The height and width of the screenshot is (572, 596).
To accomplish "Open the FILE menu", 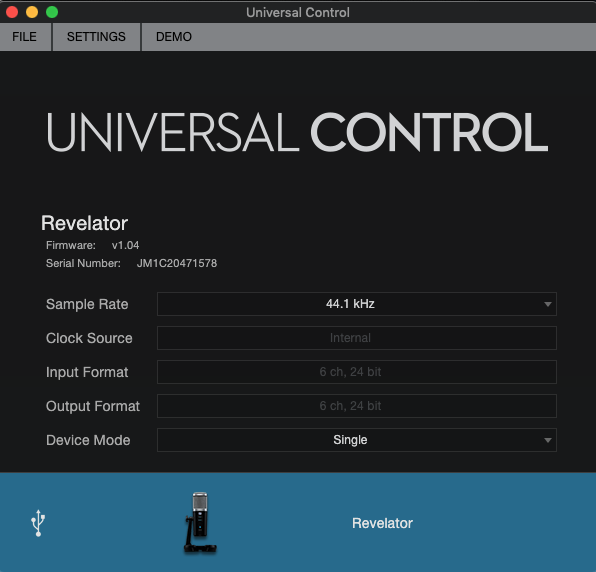I will point(25,37).
